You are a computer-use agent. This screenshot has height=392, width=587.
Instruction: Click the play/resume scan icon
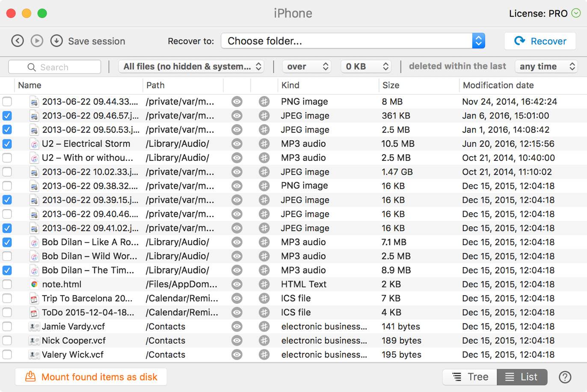coord(37,41)
